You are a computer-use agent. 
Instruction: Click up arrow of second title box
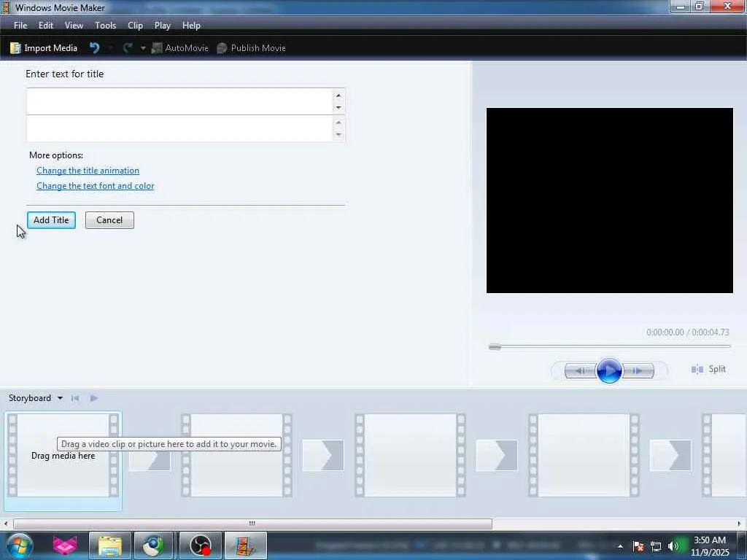pyautogui.click(x=338, y=122)
